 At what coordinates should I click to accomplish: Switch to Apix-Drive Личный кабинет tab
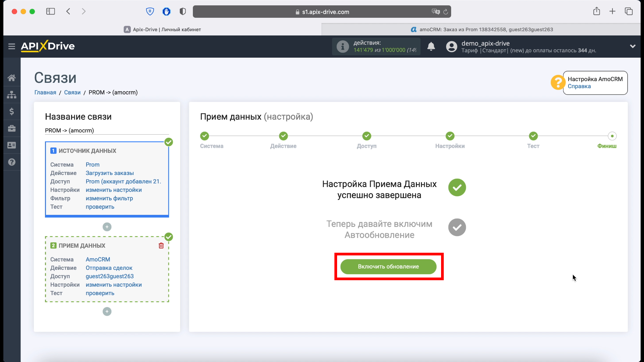tap(162, 29)
